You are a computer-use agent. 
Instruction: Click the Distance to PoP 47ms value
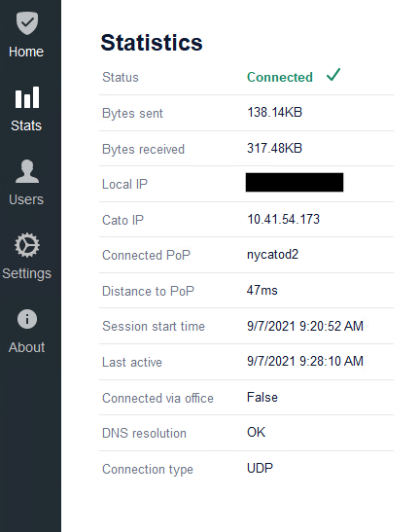point(262,291)
